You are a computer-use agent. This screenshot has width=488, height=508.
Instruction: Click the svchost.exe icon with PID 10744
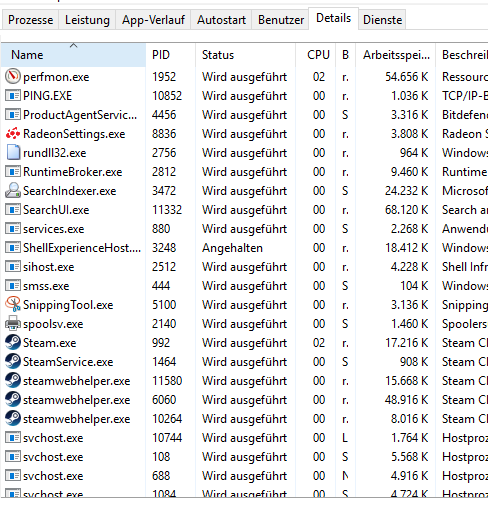click(13, 438)
